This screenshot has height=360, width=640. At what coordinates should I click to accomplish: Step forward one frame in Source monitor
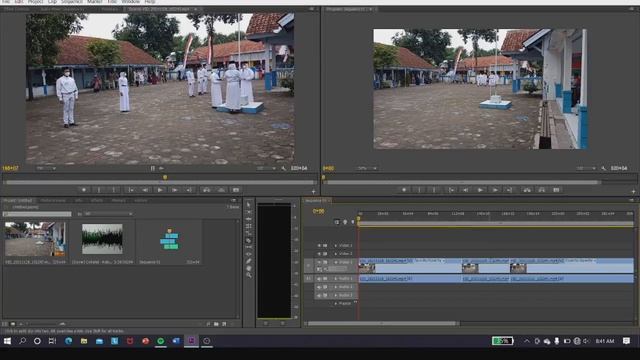(x=175, y=190)
